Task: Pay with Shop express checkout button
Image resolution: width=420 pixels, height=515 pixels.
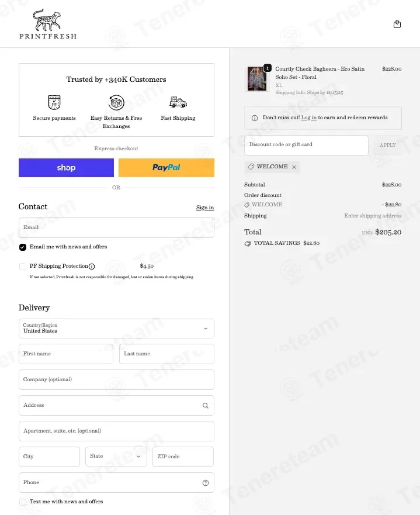Action: pyautogui.click(x=66, y=168)
